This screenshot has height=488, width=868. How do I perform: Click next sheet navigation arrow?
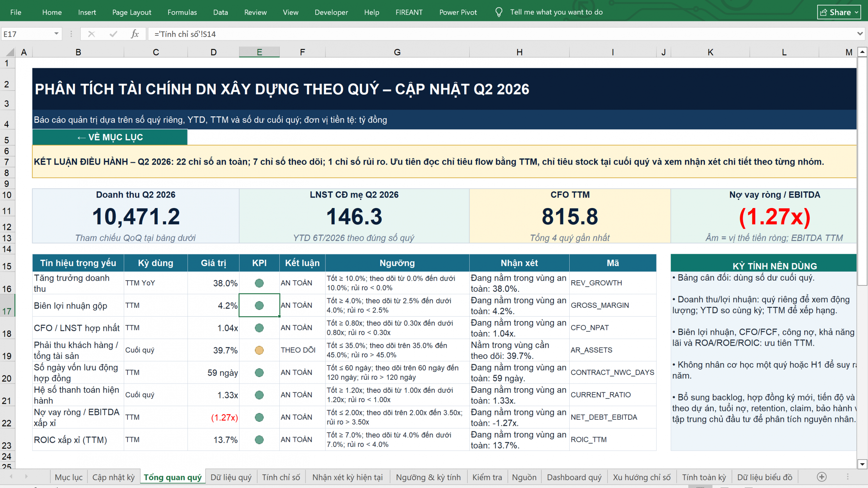coord(26,476)
